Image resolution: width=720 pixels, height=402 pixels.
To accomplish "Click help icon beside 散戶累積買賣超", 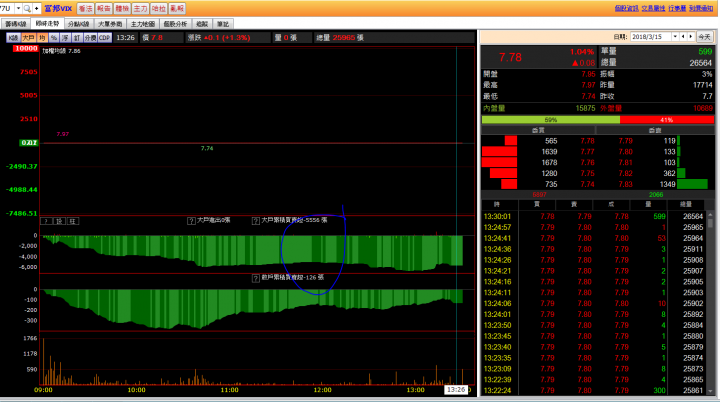I will (x=256, y=278).
